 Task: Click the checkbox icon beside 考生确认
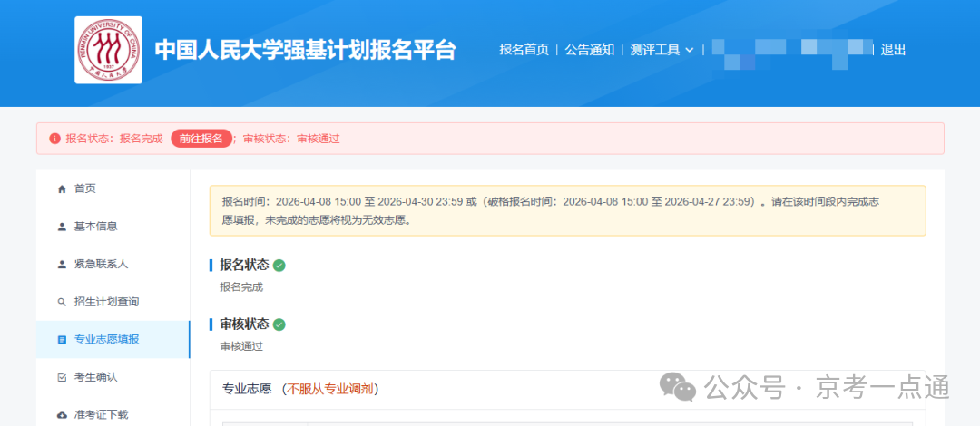[x=62, y=377]
